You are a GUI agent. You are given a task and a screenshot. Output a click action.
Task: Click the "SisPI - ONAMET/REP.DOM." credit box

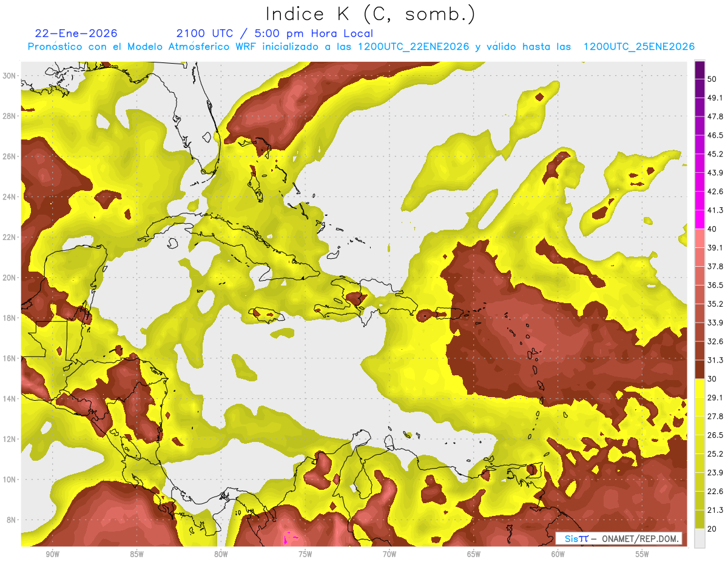click(619, 538)
